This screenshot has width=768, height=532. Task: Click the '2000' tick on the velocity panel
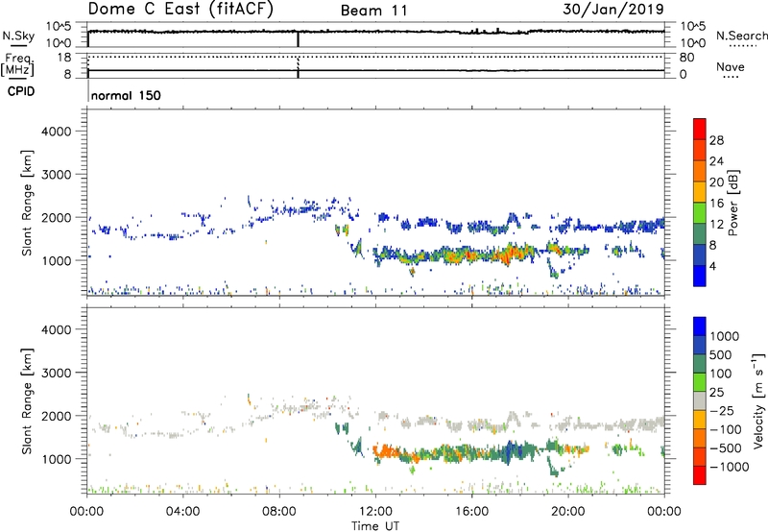tap(56, 416)
